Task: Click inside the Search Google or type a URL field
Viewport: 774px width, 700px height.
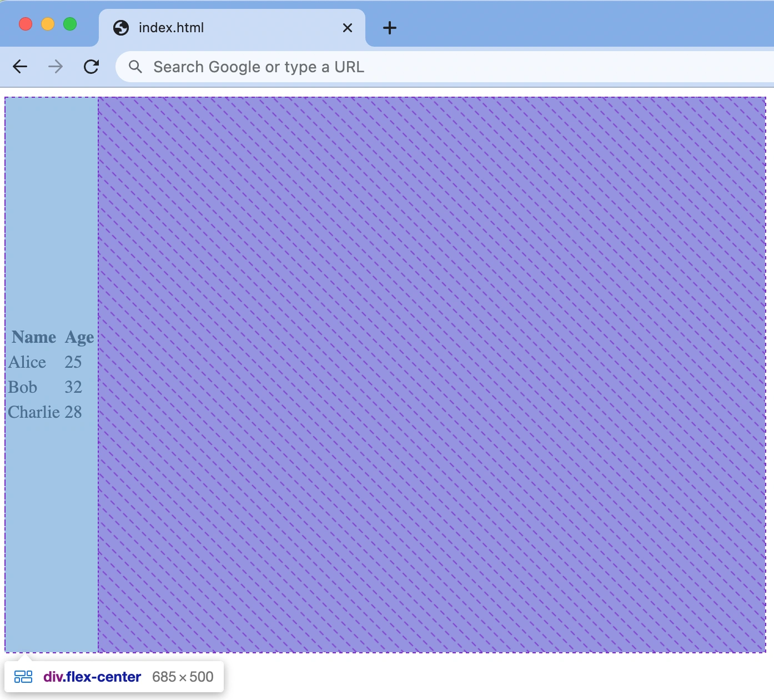Action: coord(278,66)
